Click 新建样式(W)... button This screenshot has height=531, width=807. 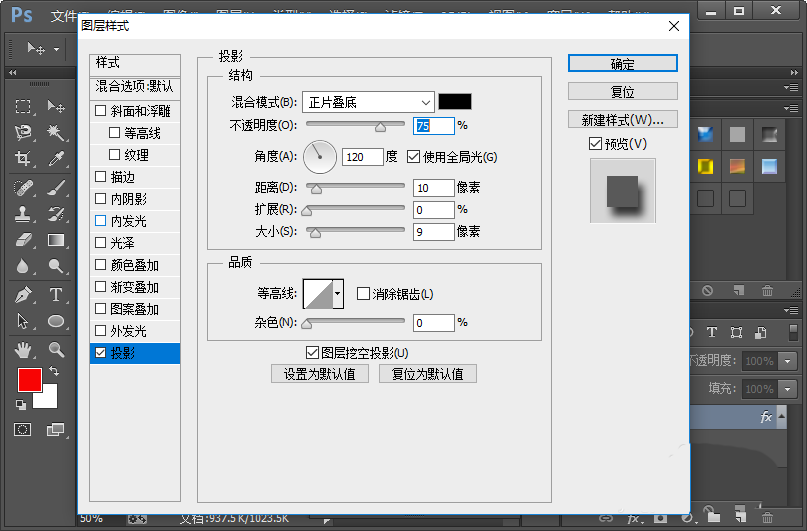(623, 119)
